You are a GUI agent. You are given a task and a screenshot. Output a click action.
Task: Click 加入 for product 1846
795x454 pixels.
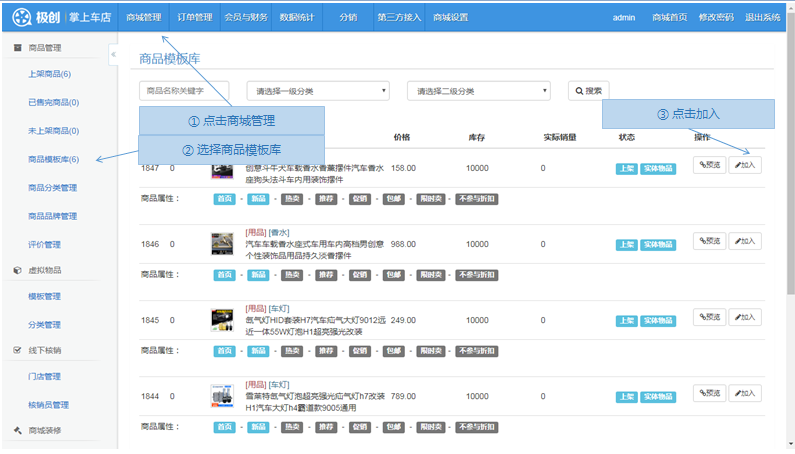[x=744, y=241]
